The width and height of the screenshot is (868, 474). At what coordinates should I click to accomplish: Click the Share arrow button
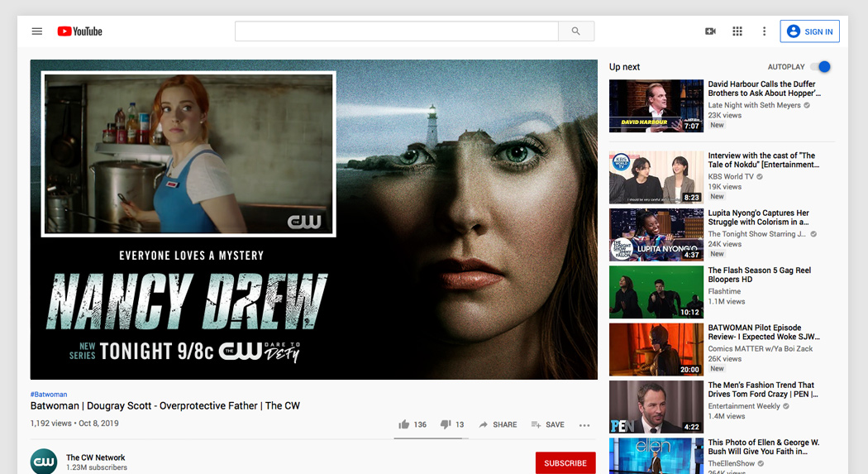[x=498, y=424]
